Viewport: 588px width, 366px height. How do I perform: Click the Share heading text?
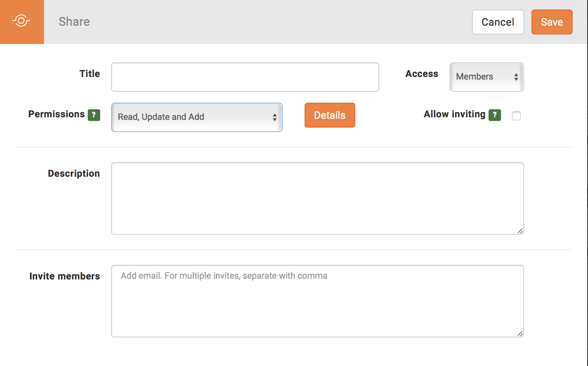pyautogui.click(x=74, y=22)
